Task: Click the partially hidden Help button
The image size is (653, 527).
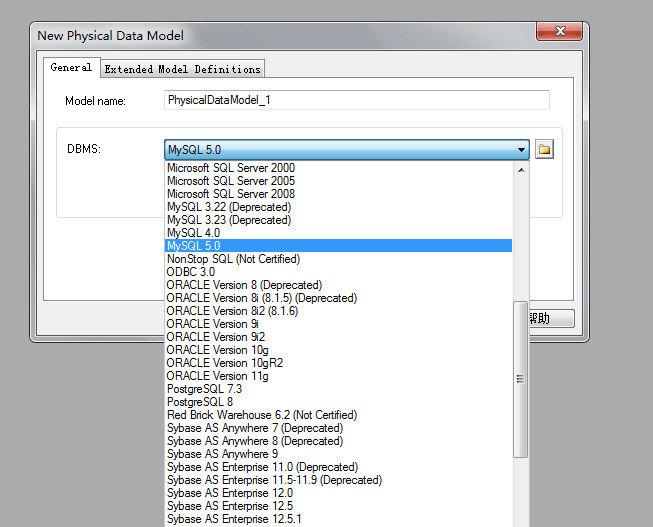Action: pos(552,318)
